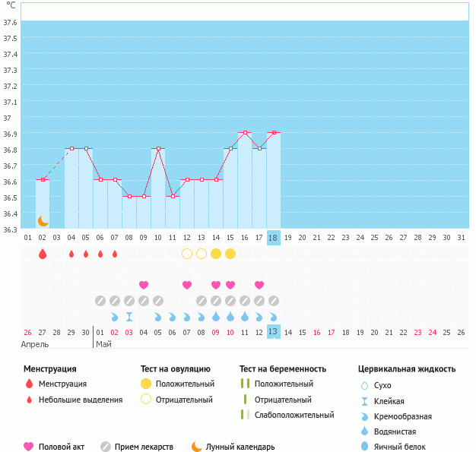Click the temperature point on day 10
The image size is (476, 452).
[158, 149]
